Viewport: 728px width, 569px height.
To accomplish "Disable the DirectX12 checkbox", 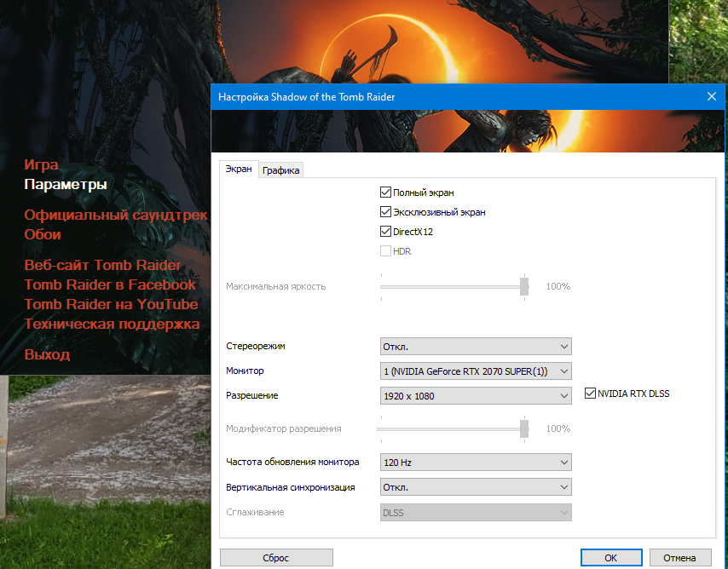I will pyautogui.click(x=385, y=231).
